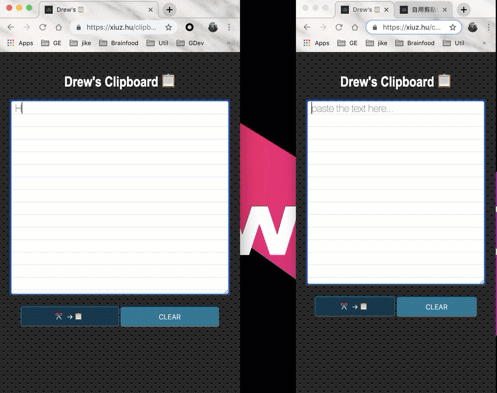The width and height of the screenshot is (497, 393).
Task: Open the Util bookmark folder in the right window
Action: 454,43
